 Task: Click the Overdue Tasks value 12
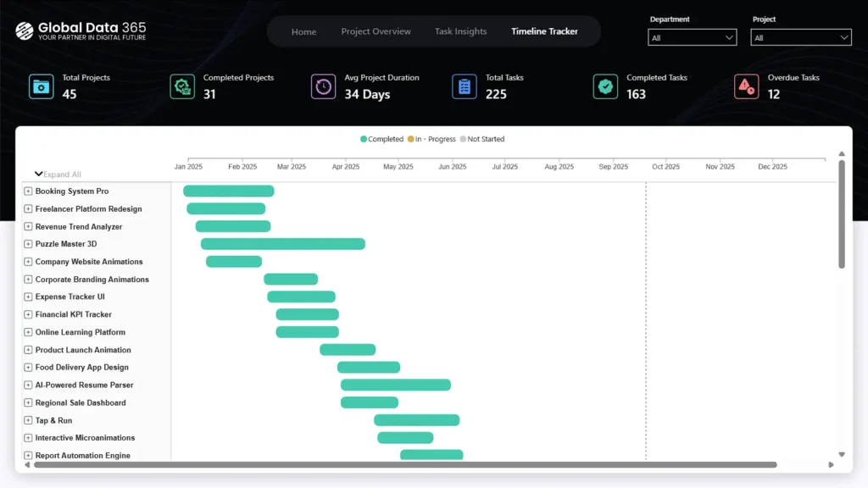[774, 95]
